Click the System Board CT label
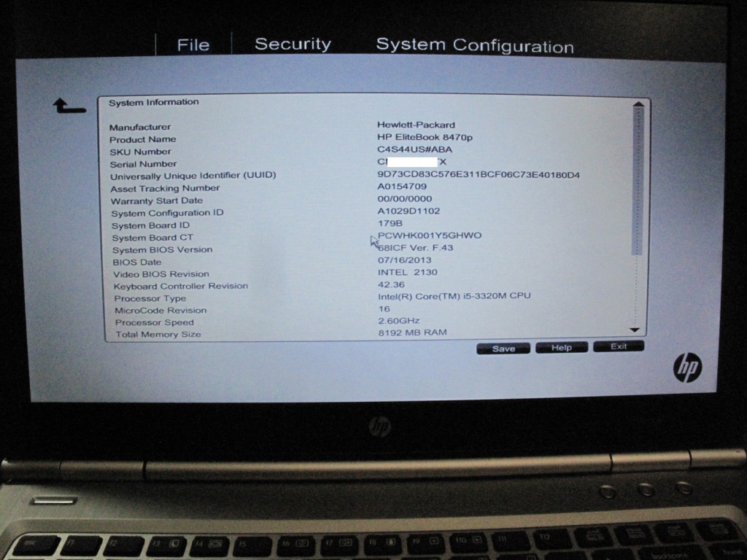This screenshot has width=747, height=560. pos(152,238)
